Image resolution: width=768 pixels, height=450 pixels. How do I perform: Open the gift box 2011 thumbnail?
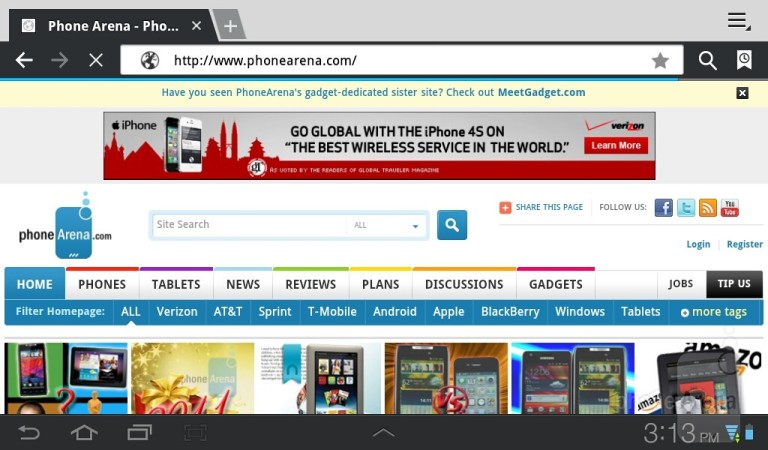(192, 378)
